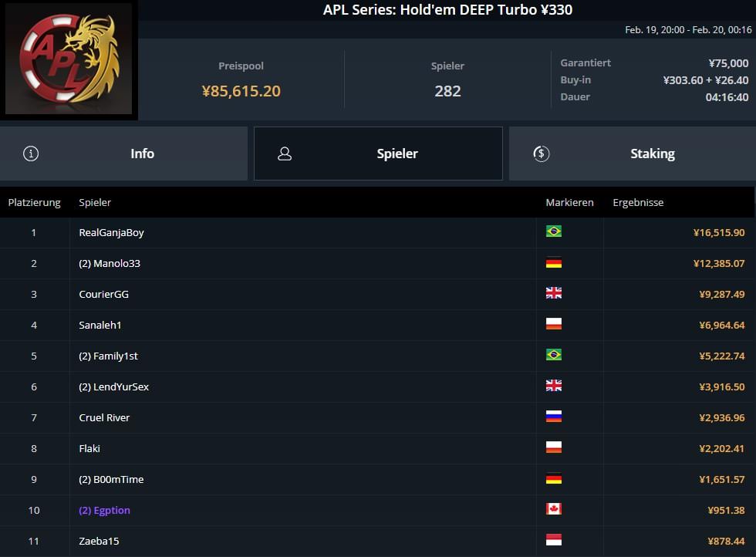This screenshot has width=756, height=557.
Task: Click the APL dragon logo thumbnail
Action: pyautogui.click(x=69, y=60)
